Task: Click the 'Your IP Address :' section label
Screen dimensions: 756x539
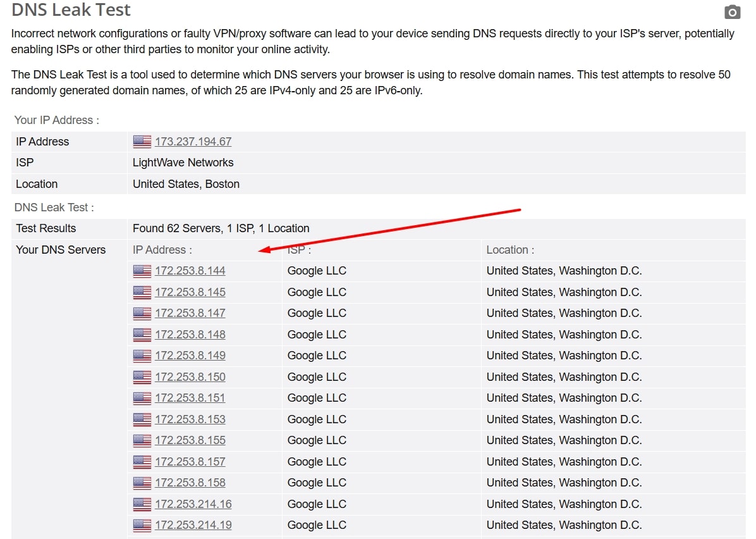Action: [56, 120]
